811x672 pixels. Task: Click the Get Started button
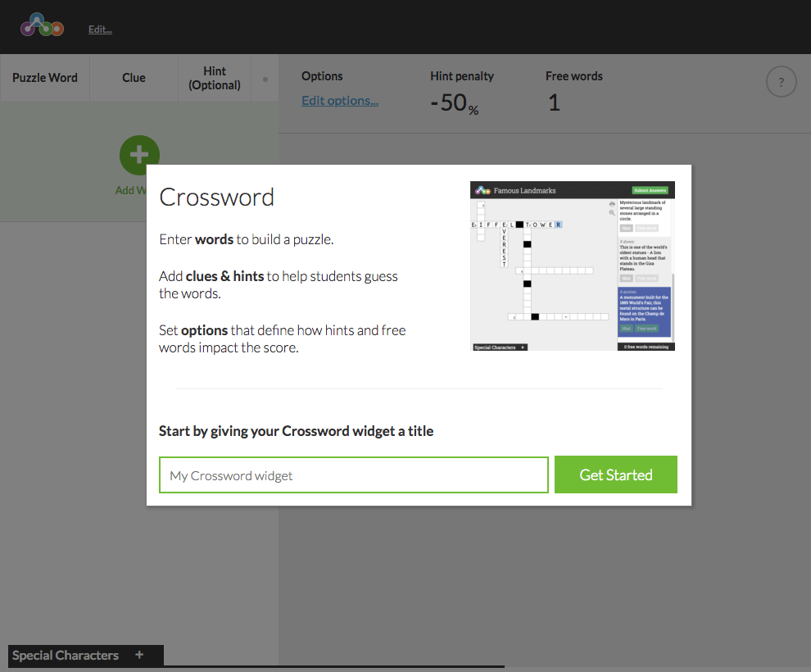point(615,474)
